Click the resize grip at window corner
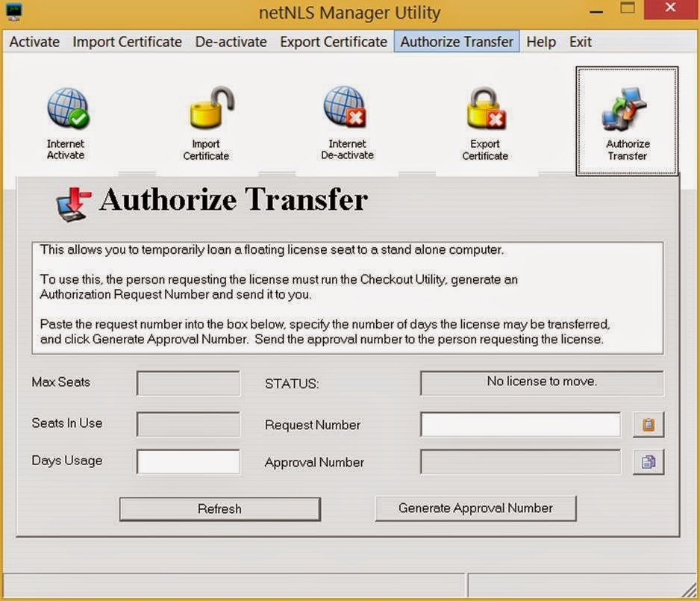Image resolution: width=700 pixels, height=601 pixels. click(x=690, y=590)
